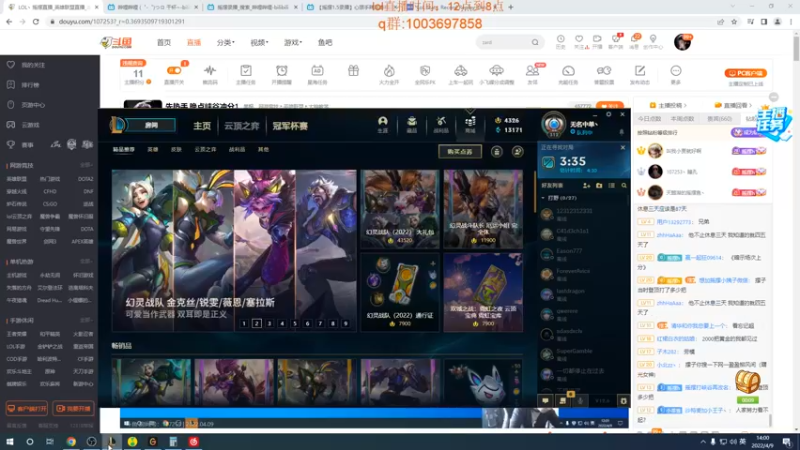Go to featured banner page 5
800x450 pixels.
[x=294, y=323]
